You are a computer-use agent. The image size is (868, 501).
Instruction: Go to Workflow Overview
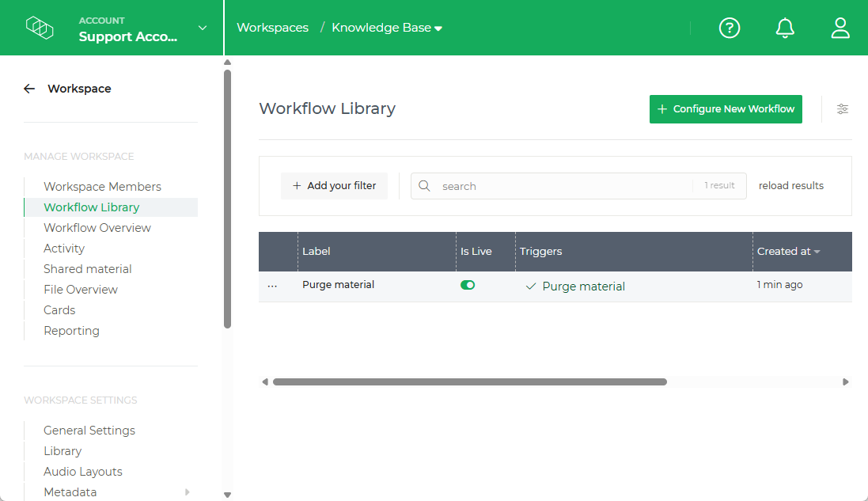tap(97, 227)
